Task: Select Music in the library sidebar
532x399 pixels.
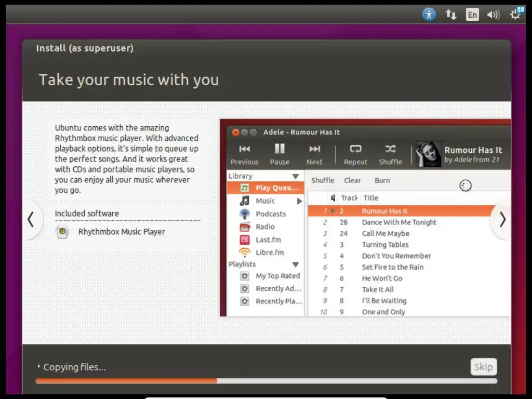Action: click(265, 201)
